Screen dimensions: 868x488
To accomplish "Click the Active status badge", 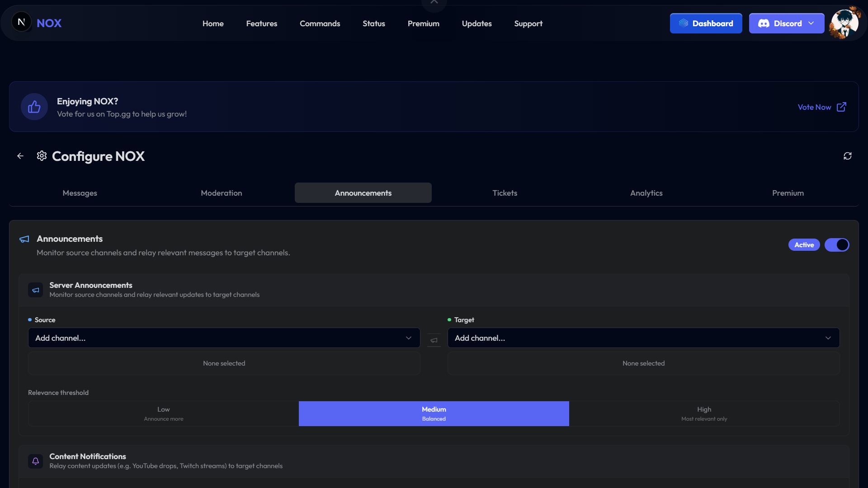I will 804,245.
